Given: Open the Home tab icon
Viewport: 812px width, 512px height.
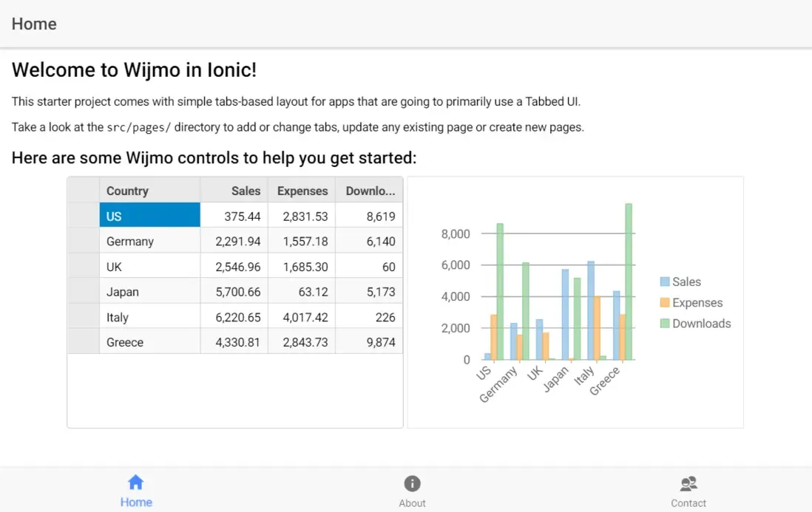Looking at the screenshot, I should pos(135,482).
